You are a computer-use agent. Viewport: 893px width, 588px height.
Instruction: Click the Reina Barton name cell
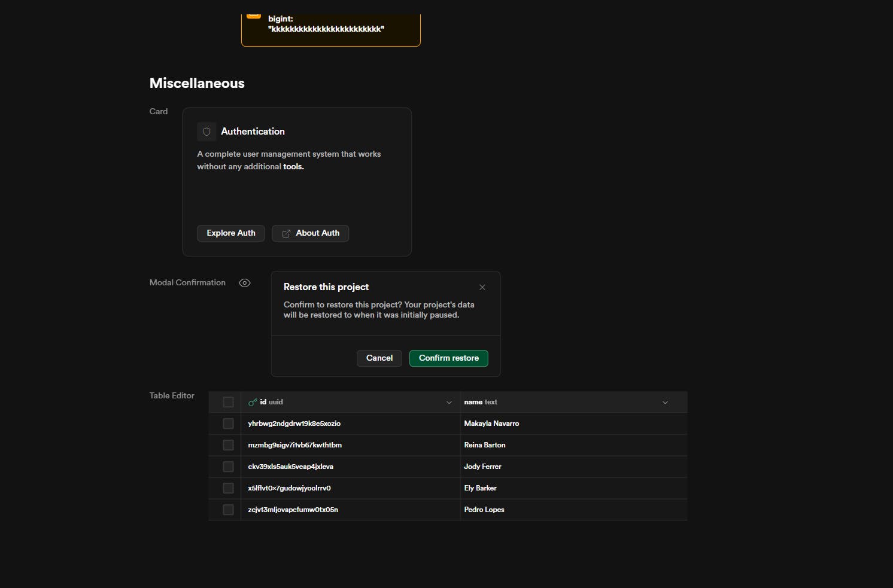[x=573, y=445]
